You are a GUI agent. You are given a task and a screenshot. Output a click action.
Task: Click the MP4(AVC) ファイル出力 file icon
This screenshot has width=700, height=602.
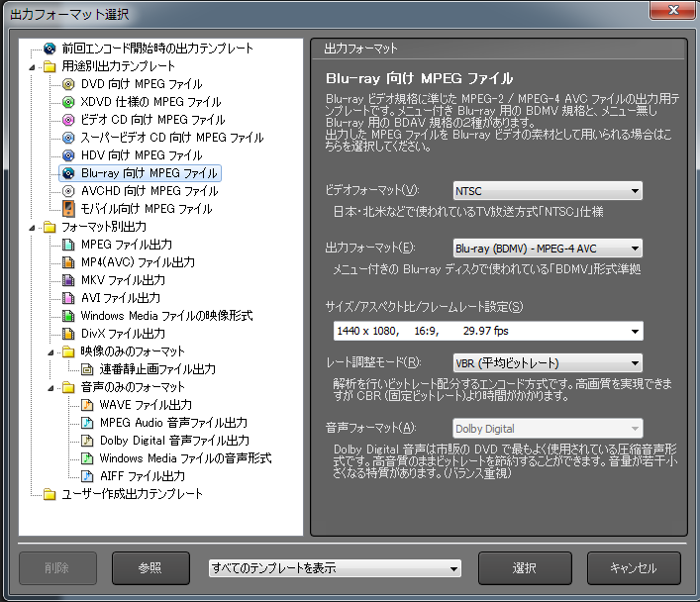coord(68,262)
